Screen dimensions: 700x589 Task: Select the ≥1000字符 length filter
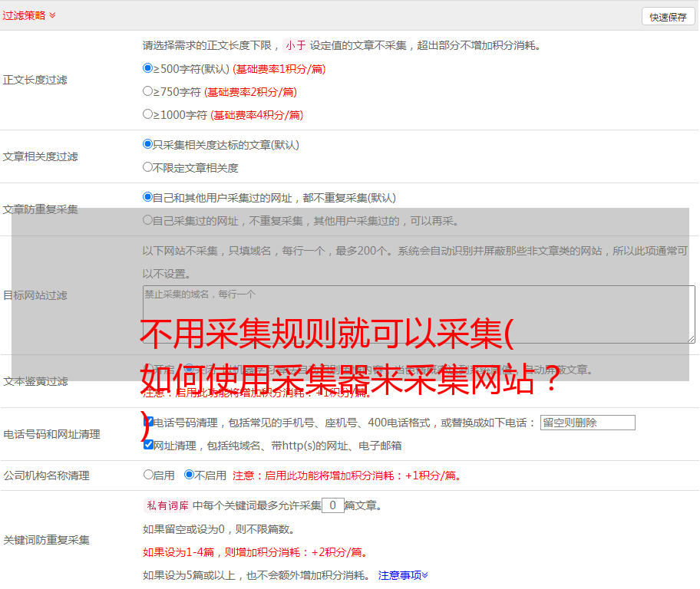point(148,114)
